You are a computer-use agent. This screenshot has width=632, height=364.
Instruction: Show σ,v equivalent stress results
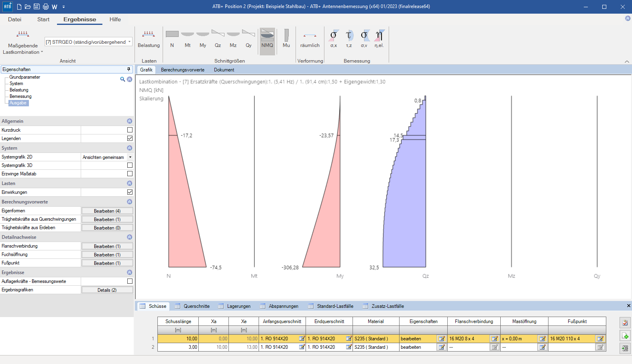pyautogui.click(x=364, y=39)
